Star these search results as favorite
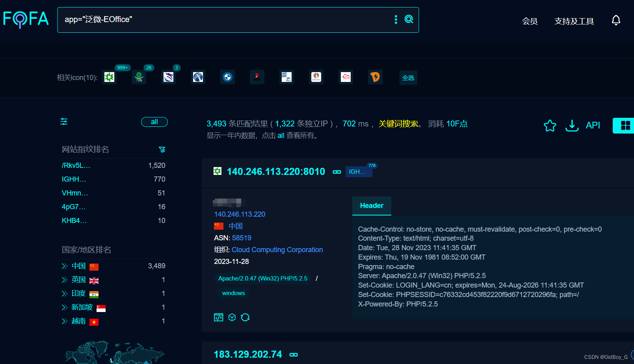Image resolution: width=634 pixels, height=364 pixels. (x=550, y=125)
